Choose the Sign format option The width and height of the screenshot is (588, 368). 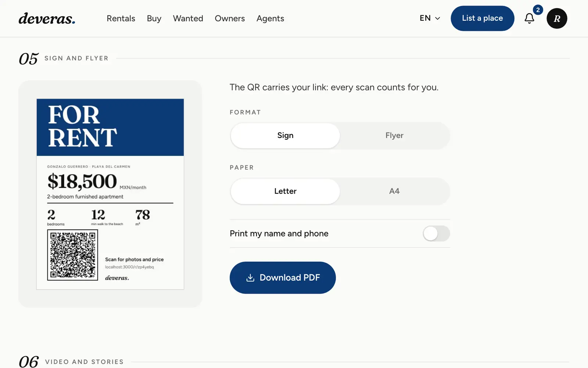(x=285, y=135)
